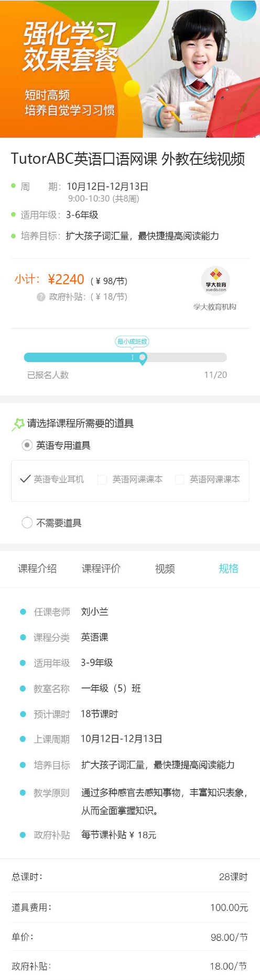
Task: Click teacher name 刘小兰
Action: 95,612
